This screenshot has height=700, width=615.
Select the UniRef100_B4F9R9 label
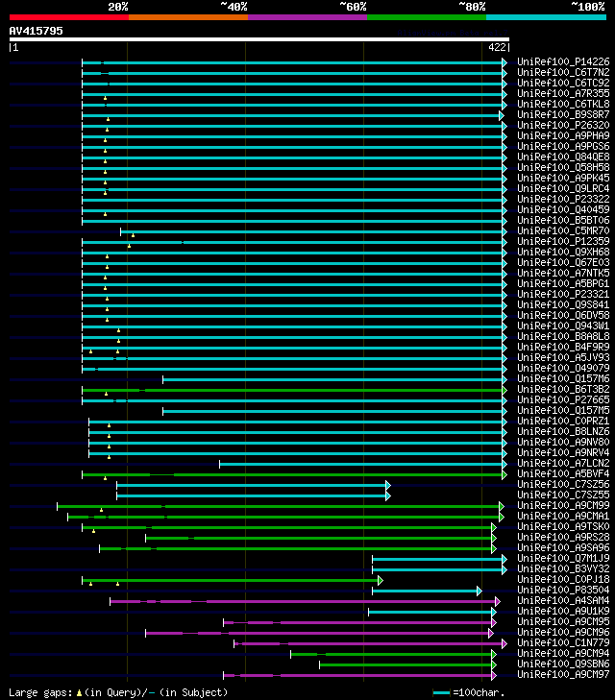[563, 347]
